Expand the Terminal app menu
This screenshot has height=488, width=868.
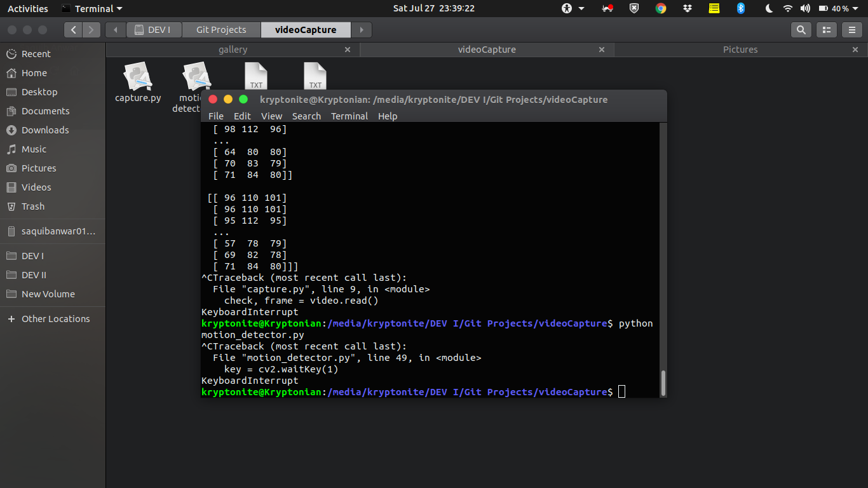click(x=92, y=8)
